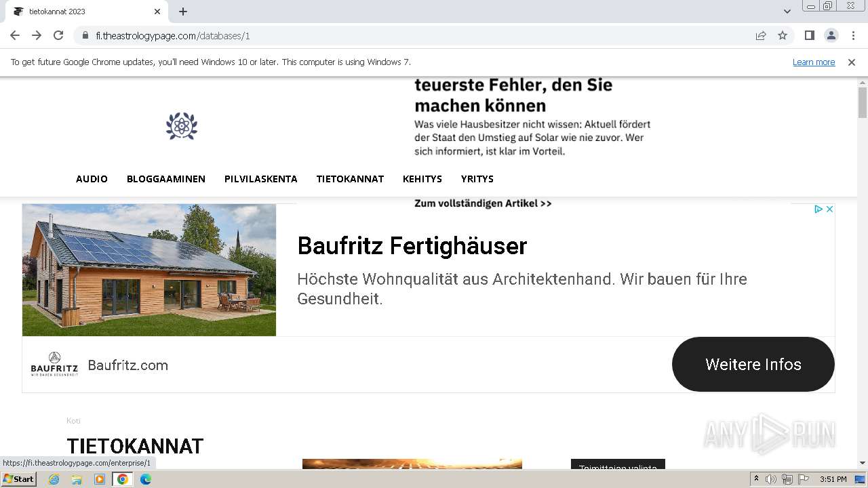Open the Windows Start menu
868x488 pixels.
[x=18, y=479]
